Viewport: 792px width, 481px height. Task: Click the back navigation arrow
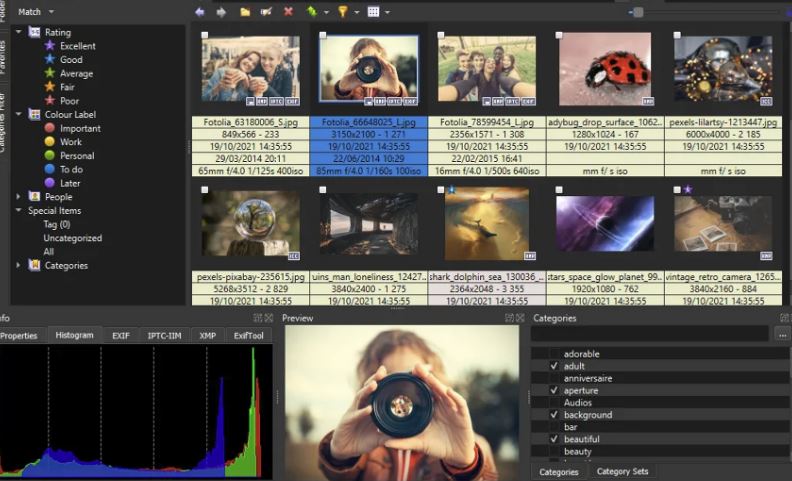200,12
